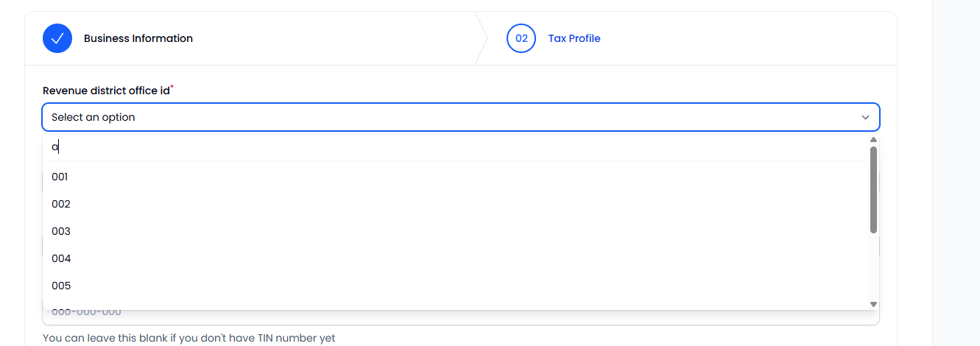This screenshot has height=346, width=980.
Task: Go to the Business Information step
Action: point(138,38)
